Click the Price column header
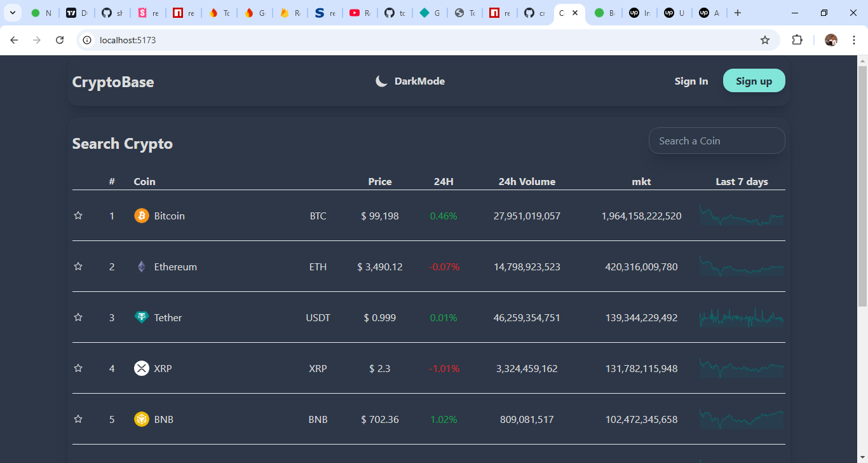The image size is (868, 463). (380, 181)
